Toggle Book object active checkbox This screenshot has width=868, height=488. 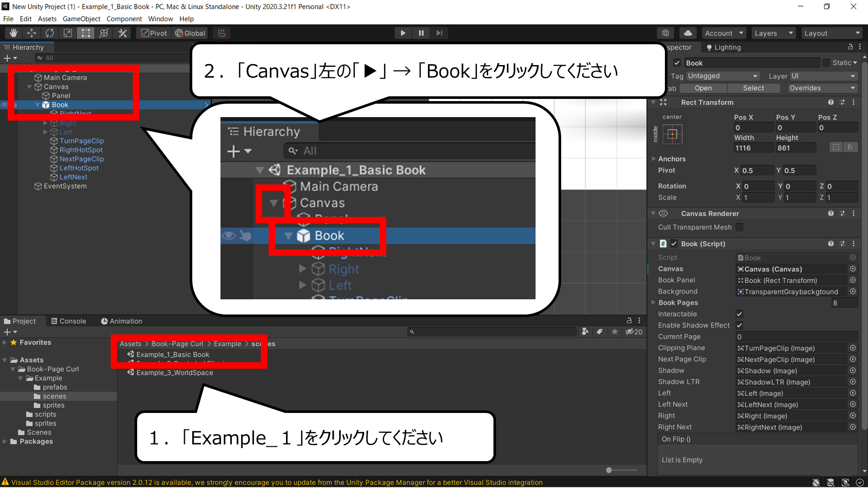pos(677,63)
